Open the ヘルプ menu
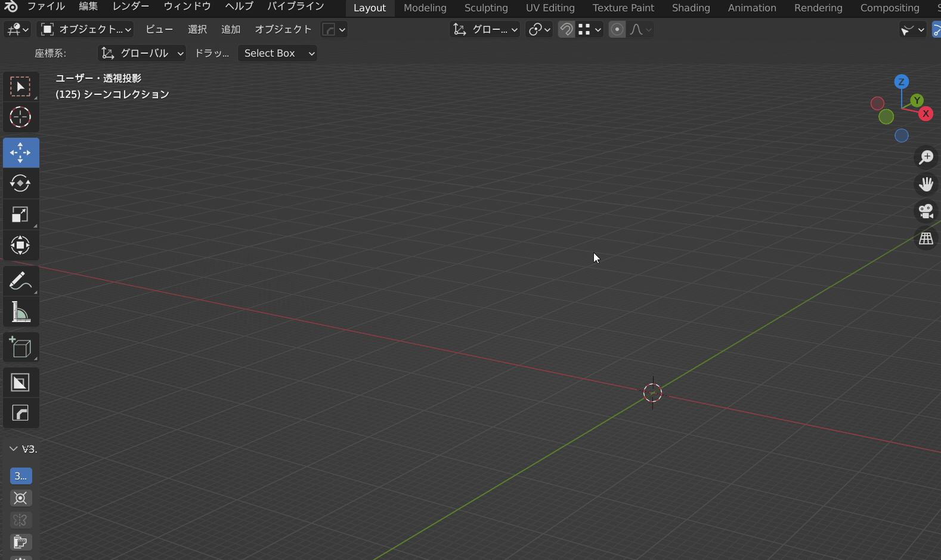This screenshot has width=941, height=560. 239,7
